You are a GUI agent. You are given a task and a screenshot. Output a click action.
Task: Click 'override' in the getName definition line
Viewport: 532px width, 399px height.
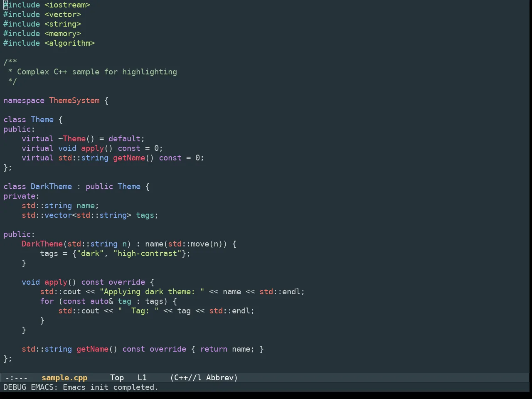(x=168, y=349)
